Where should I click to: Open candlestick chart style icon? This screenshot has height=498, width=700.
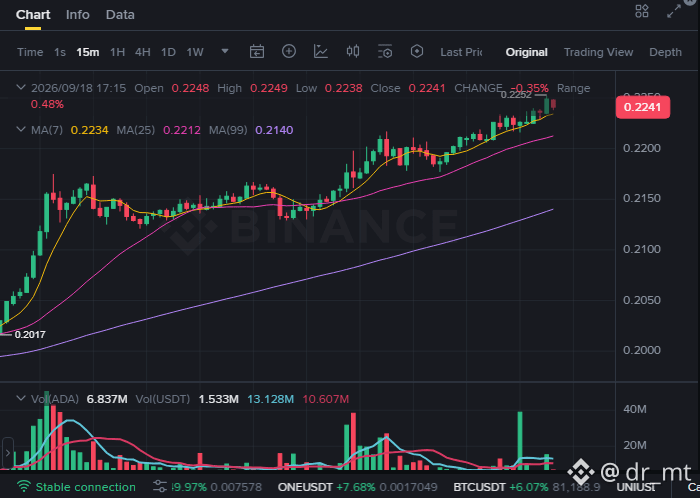click(353, 51)
